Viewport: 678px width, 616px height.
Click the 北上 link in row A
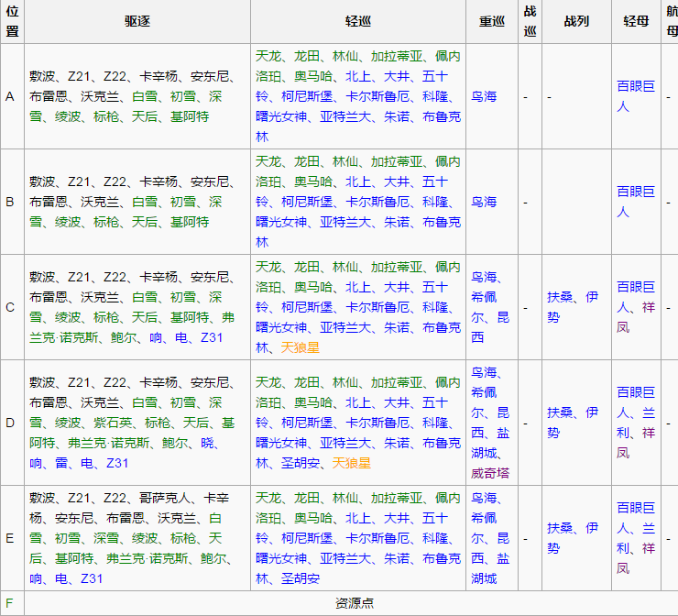[x=358, y=77]
